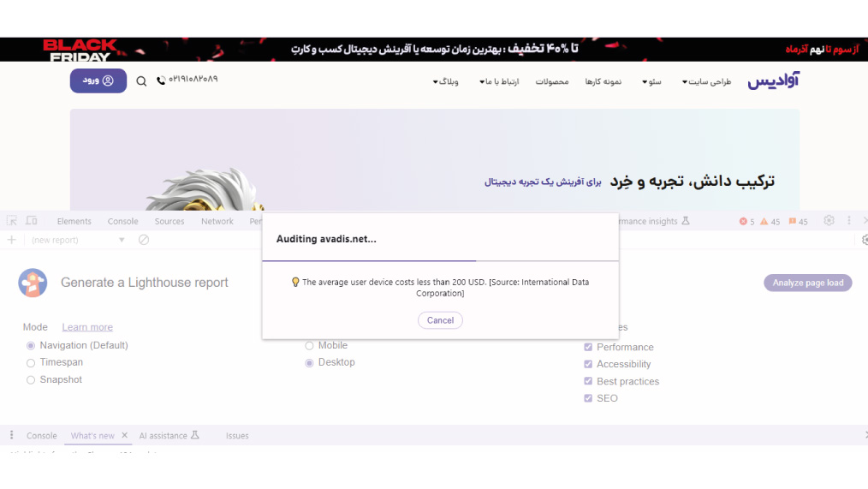The image size is (868, 489).
Task: Choose Desktop device radio
Action: click(309, 363)
